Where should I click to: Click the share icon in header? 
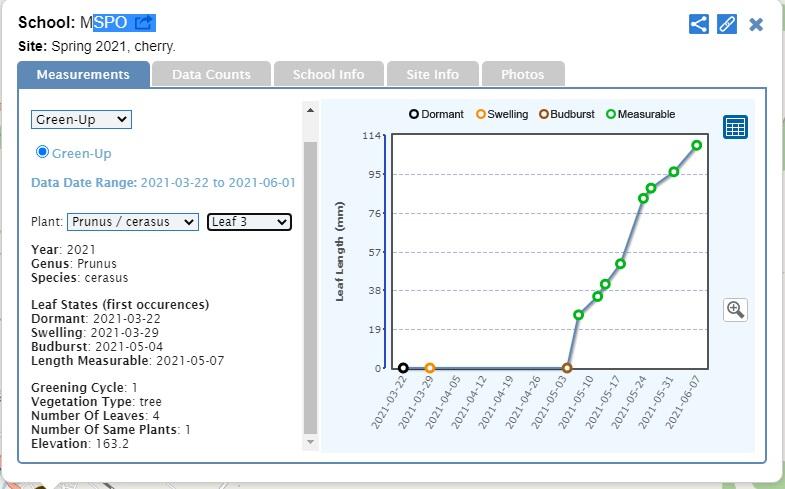pyautogui.click(x=699, y=24)
